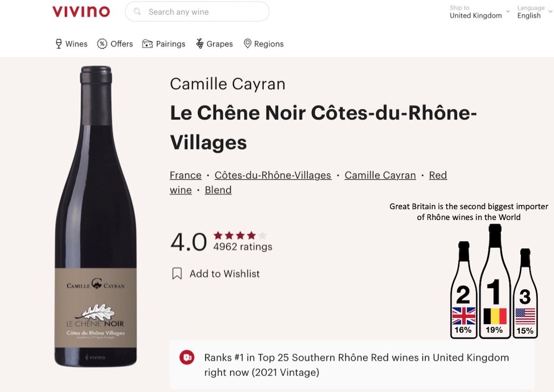Type in the Search any wine field
This screenshot has height=392, width=554.
(x=203, y=12)
